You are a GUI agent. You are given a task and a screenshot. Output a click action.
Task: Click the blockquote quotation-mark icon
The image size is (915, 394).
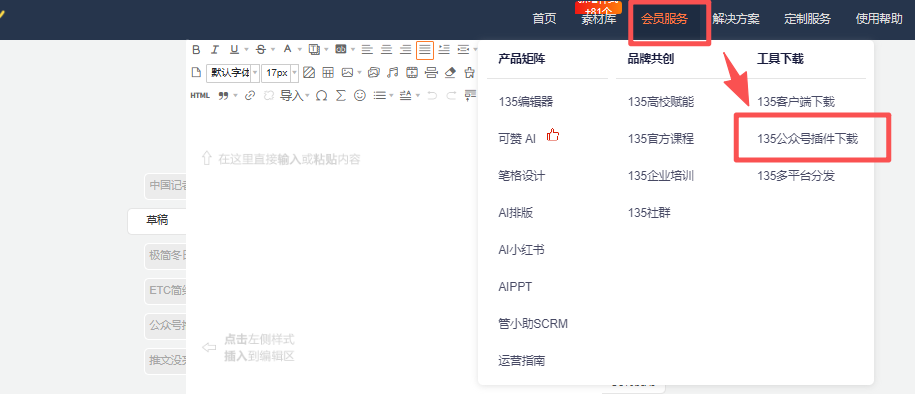(223, 96)
